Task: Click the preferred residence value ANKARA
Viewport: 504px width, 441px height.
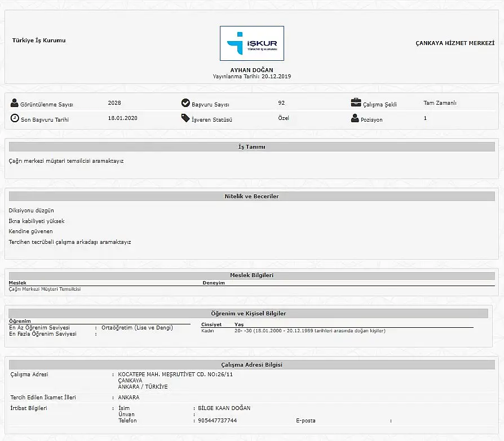Action: click(x=129, y=397)
